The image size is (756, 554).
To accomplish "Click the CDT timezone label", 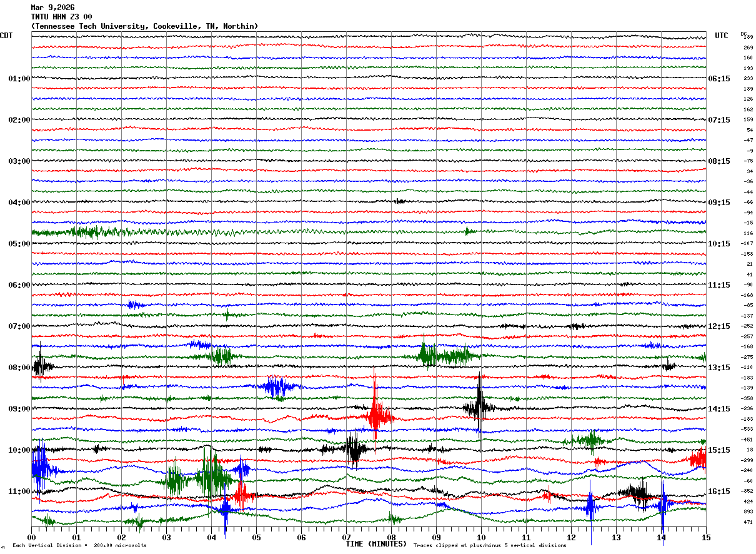I will coord(6,36).
